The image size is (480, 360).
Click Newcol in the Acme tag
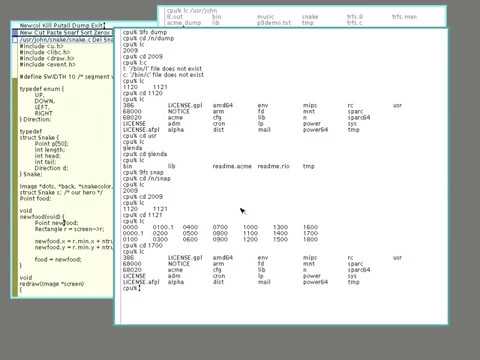pos(30,26)
